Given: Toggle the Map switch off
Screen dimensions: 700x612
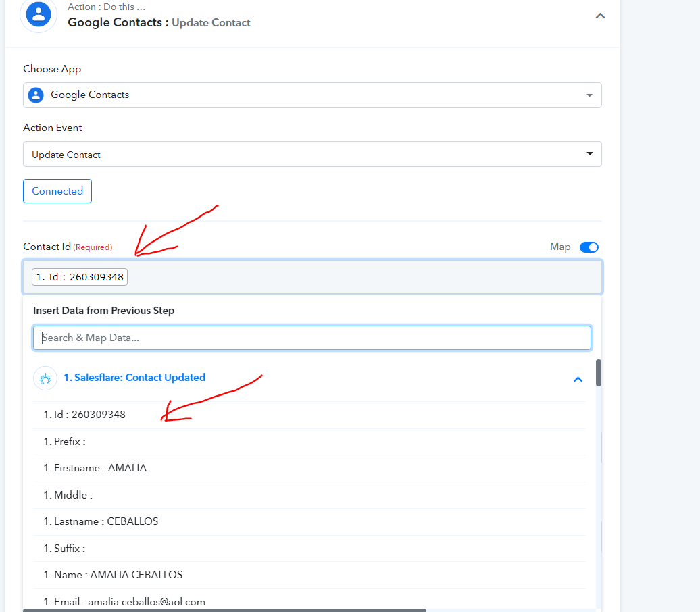Looking at the screenshot, I should tap(589, 247).
